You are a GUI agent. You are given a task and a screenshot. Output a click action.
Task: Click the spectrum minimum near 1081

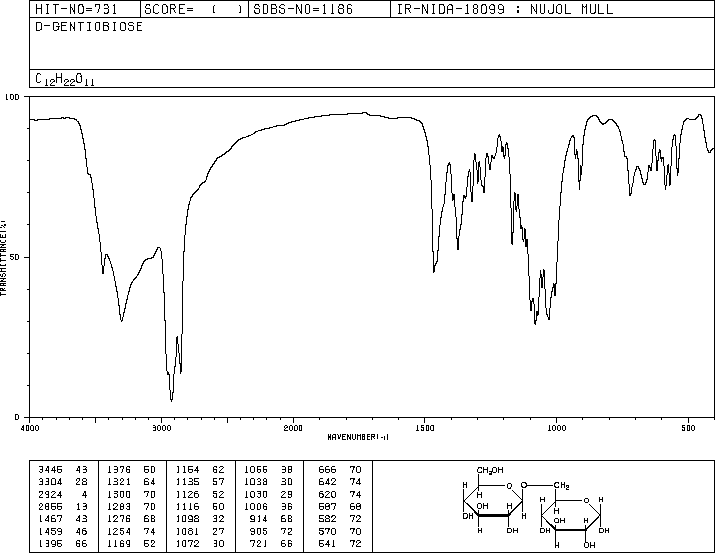[x=535, y=323]
